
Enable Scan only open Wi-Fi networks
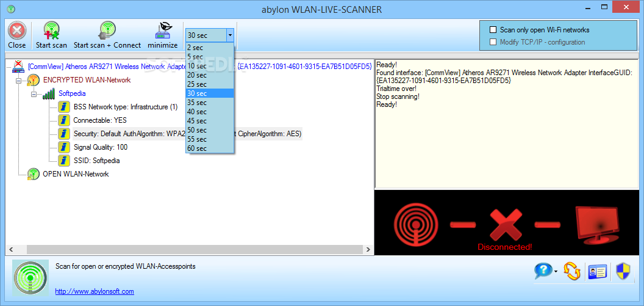[493, 30]
